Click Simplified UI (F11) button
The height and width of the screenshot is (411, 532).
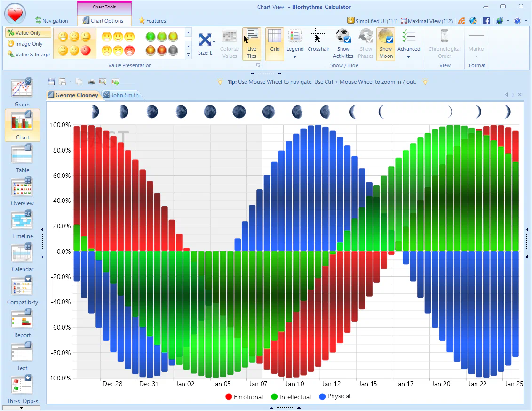click(372, 21)
